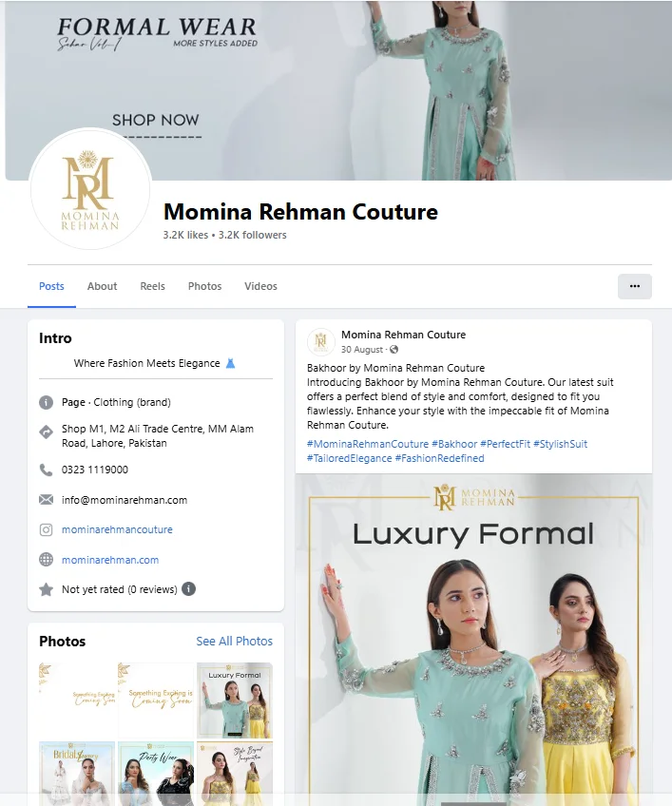Click the star rating icon in Intro
Viewport: 672px width, 806px height.
pyautogui.click(x=46, y=589)
